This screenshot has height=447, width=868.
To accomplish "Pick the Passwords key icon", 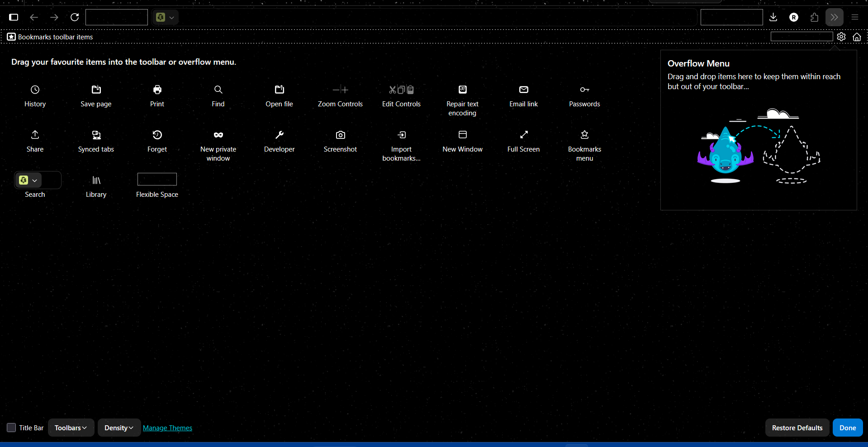I will pyautogui.click(x=584, y=90).
